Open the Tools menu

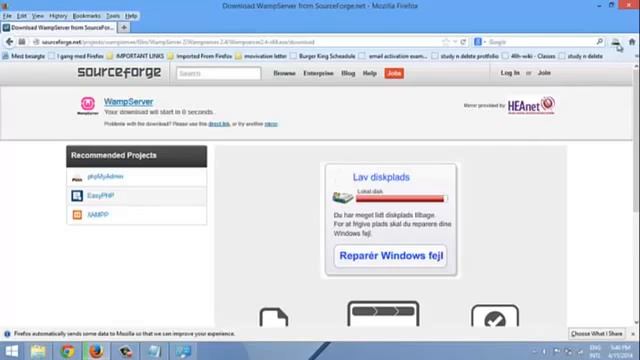[113, 16]
